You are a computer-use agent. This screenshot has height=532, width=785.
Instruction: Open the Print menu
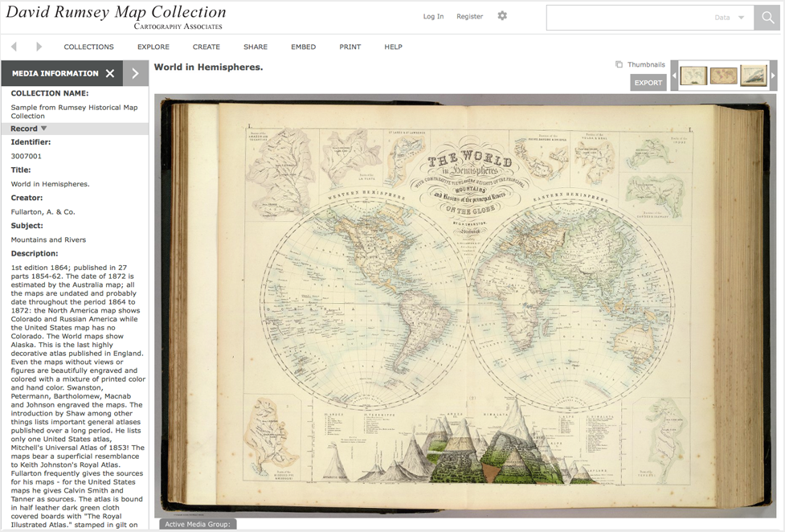click(x=350, y=47)
